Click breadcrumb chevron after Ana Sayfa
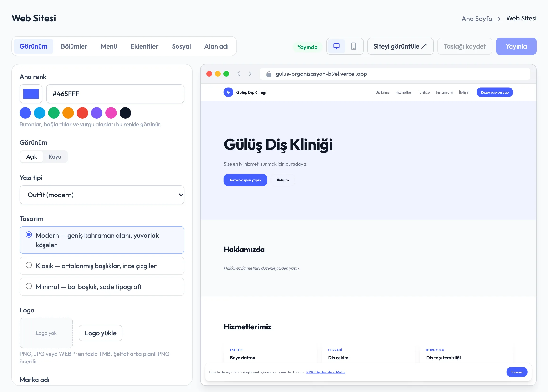The image size is (548, 392). click(499, 19)
